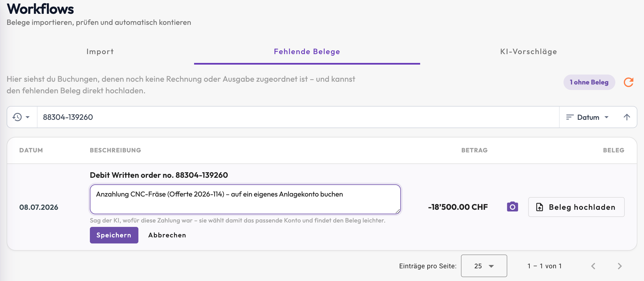Click the '1 – 1 von 1' pagination text

click(x=544, y=266)
